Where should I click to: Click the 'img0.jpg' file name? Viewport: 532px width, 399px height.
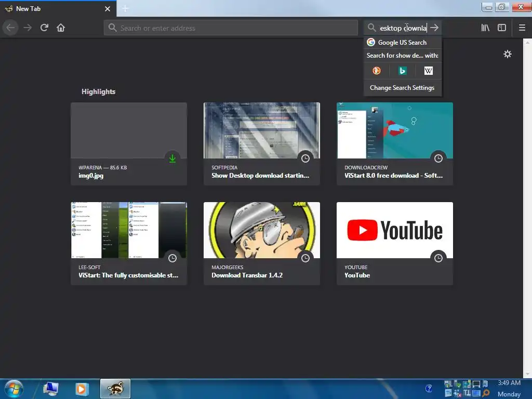coord(91,176)
